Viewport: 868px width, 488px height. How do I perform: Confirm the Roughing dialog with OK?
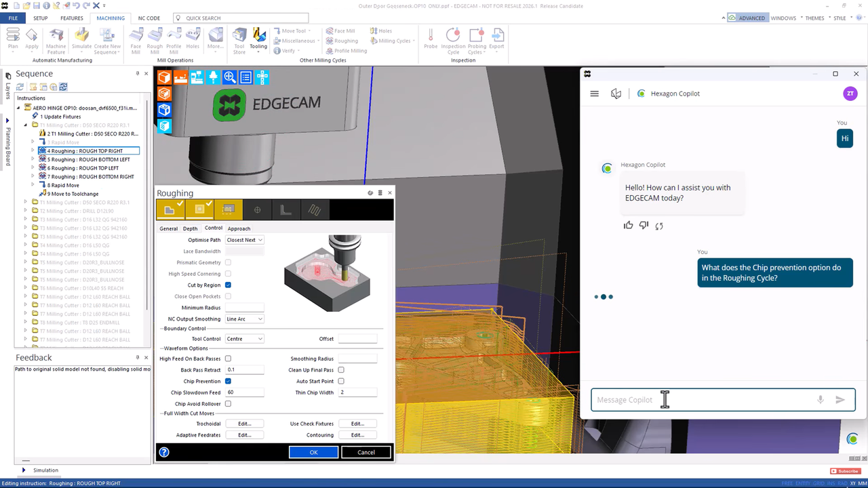[313, 452]
